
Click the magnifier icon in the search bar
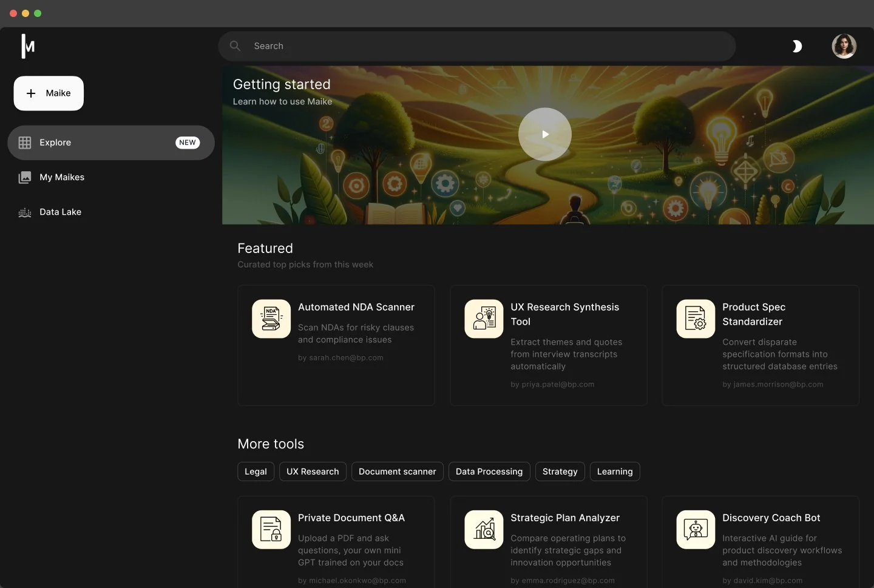tap(235, 46)
